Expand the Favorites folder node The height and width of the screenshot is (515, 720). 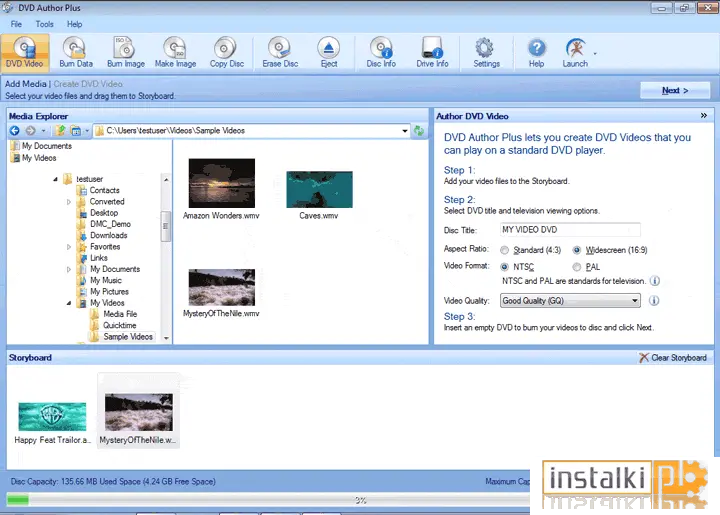tap(69, 246)
